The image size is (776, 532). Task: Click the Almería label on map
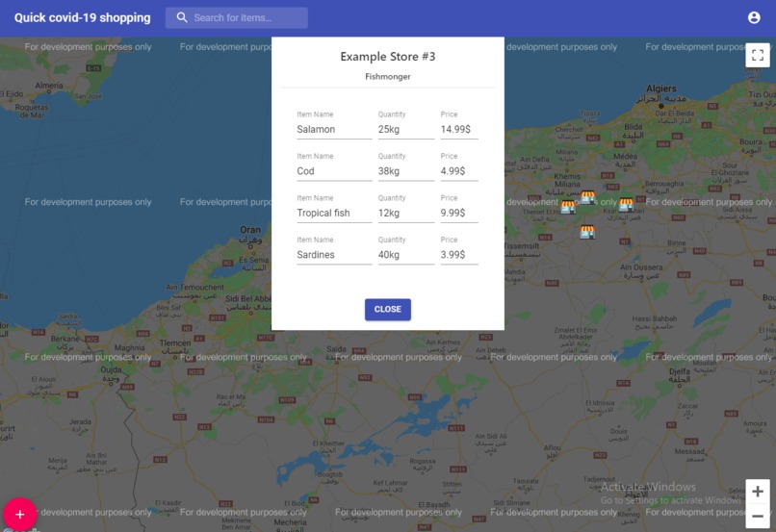coord(49,86)
